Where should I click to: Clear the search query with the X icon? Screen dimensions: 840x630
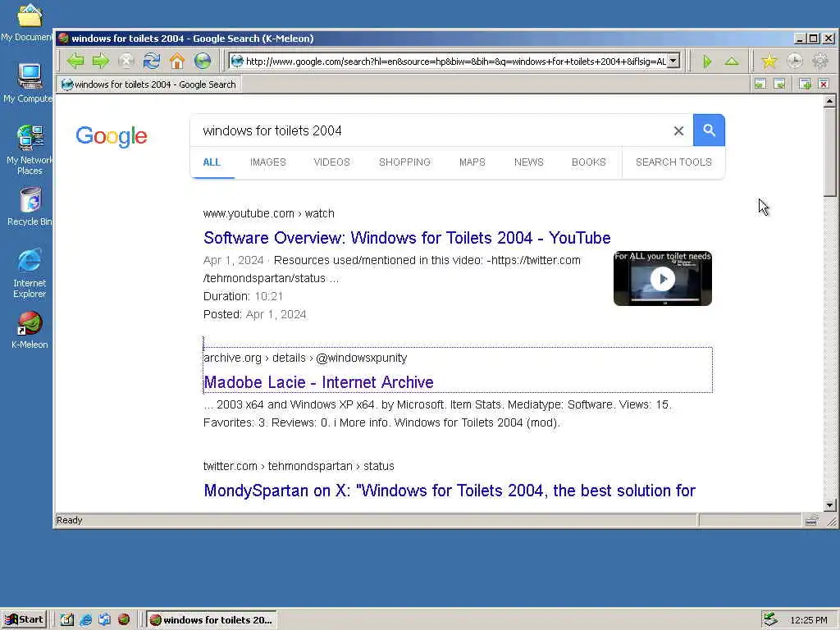(678, 130)
